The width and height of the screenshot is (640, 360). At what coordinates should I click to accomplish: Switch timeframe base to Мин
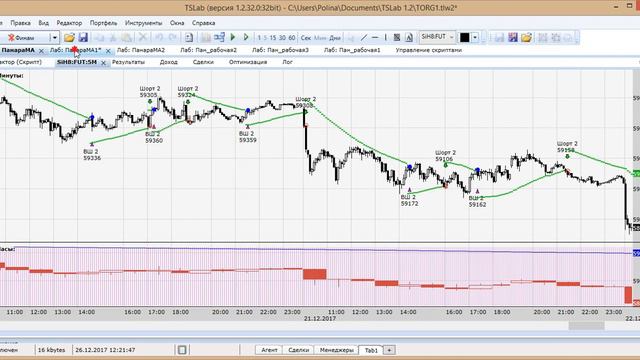click(320, 38)
